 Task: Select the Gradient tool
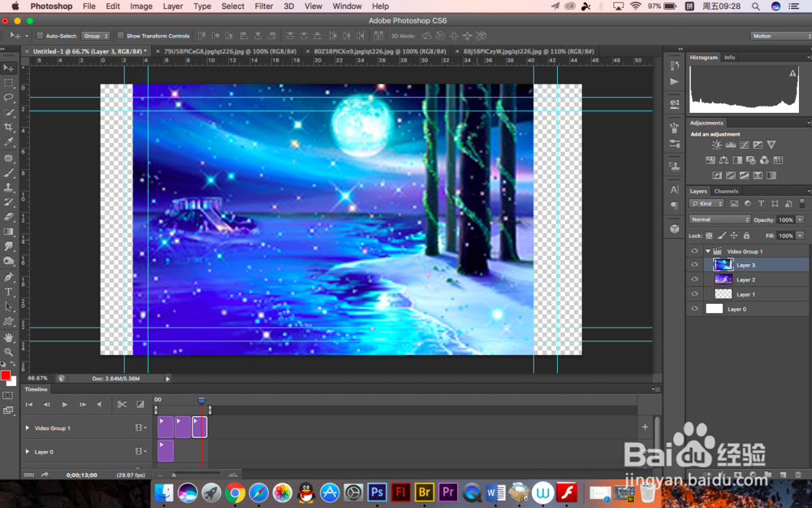(8, 232)
